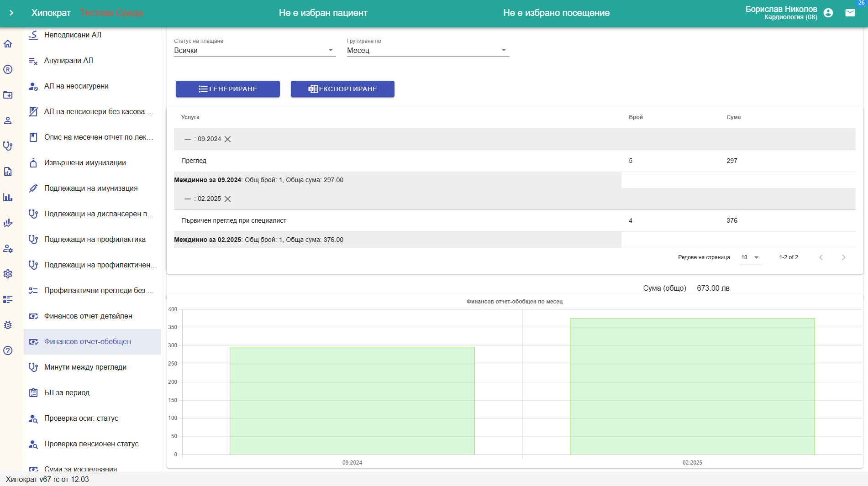Click Не е избран пациент header

323,13
